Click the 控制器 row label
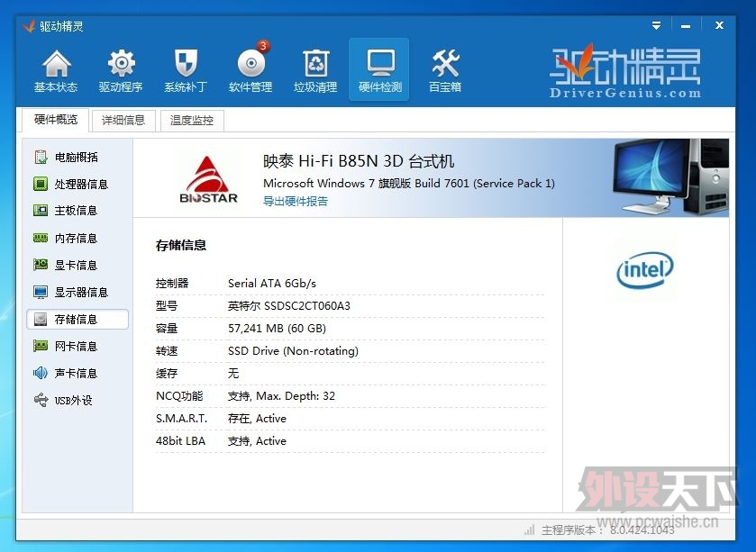This screenshot has width=756, height=552. 172,284
